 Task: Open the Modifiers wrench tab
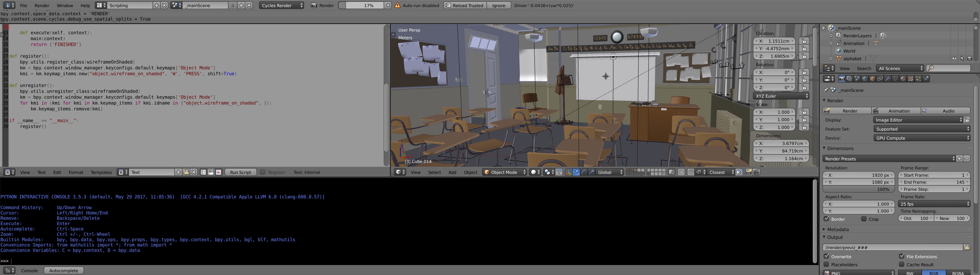click(888, 79)
